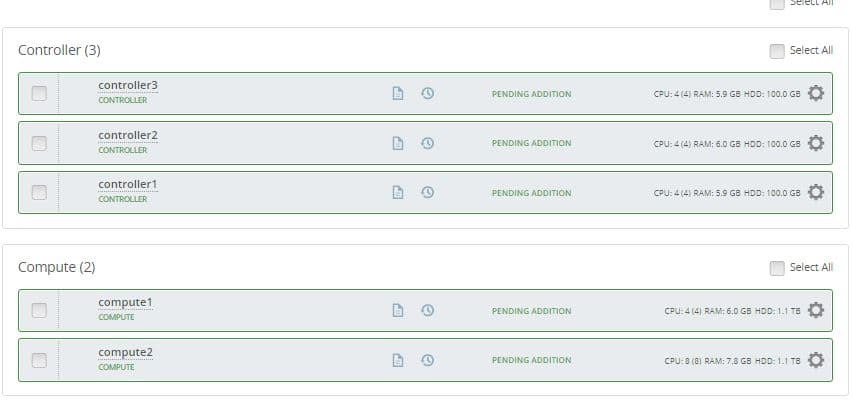Image resolution: width=853 pixels, height=400 pixels.
Task: Tick the controller2 node checkbox
Action: pyautogui.click(x=39, y=143)
